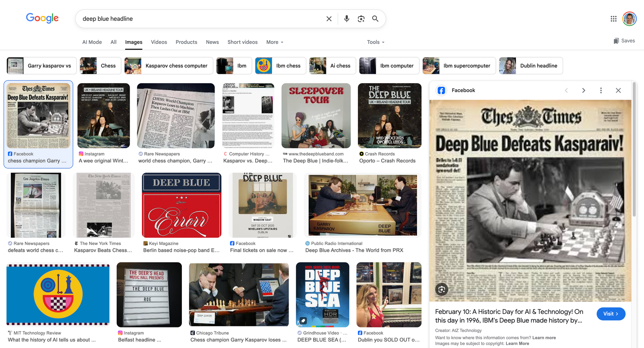Click the voice search microphone icon

click(346, 19)
